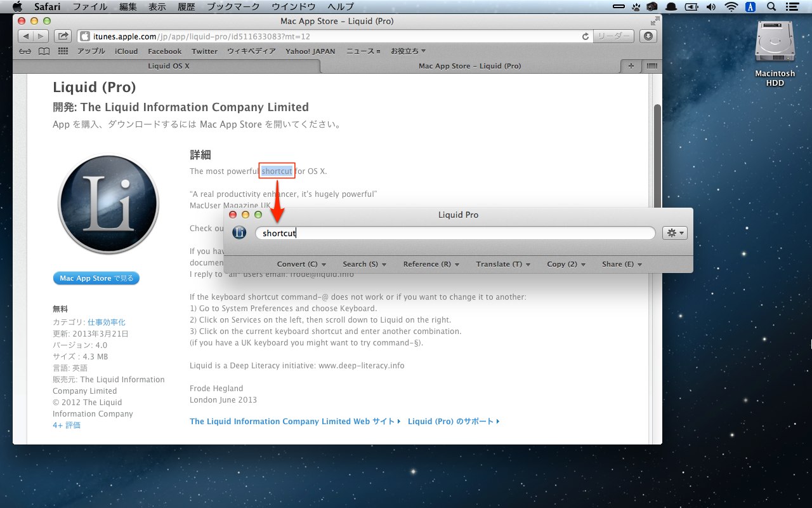This screenshot has width=812, height=508.
Task: Select the Mac App Store – Liquid (Pro) tab
Action: [470, 66]
